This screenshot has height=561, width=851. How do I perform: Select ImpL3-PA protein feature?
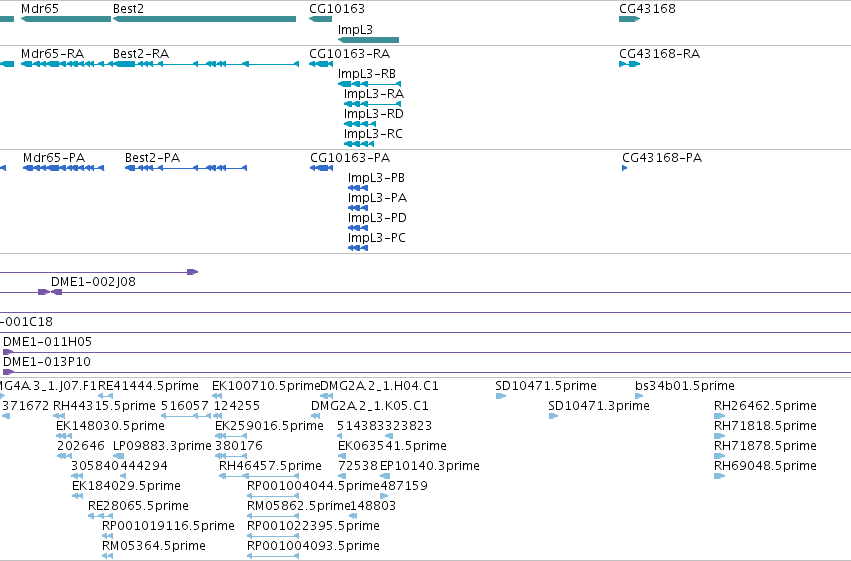358,208
